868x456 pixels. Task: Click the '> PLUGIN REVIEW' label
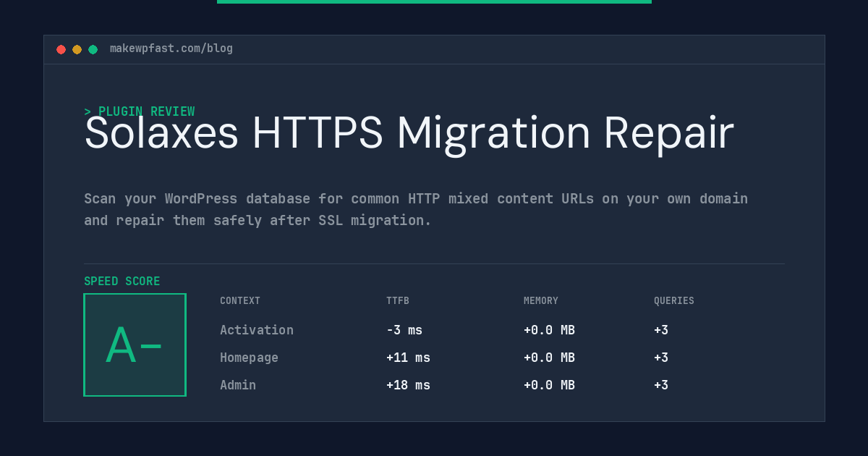[140, 111]
